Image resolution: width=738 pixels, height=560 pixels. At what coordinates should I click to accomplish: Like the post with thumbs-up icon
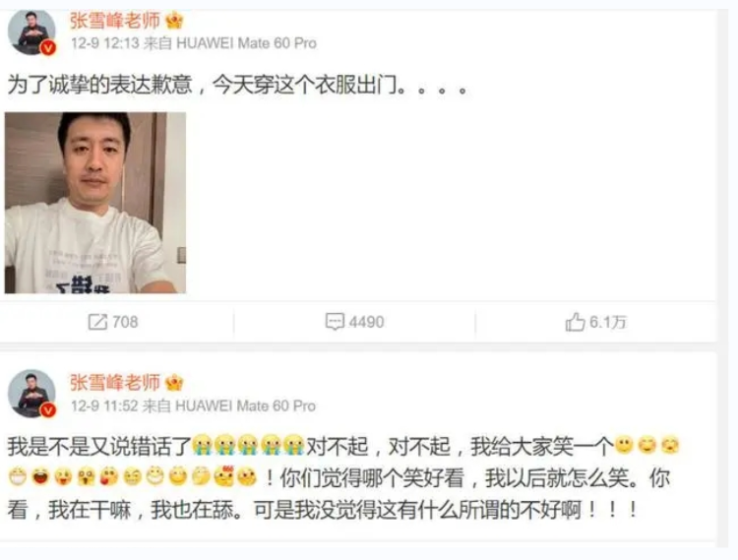pyautogui.click(x=576, y=322)
